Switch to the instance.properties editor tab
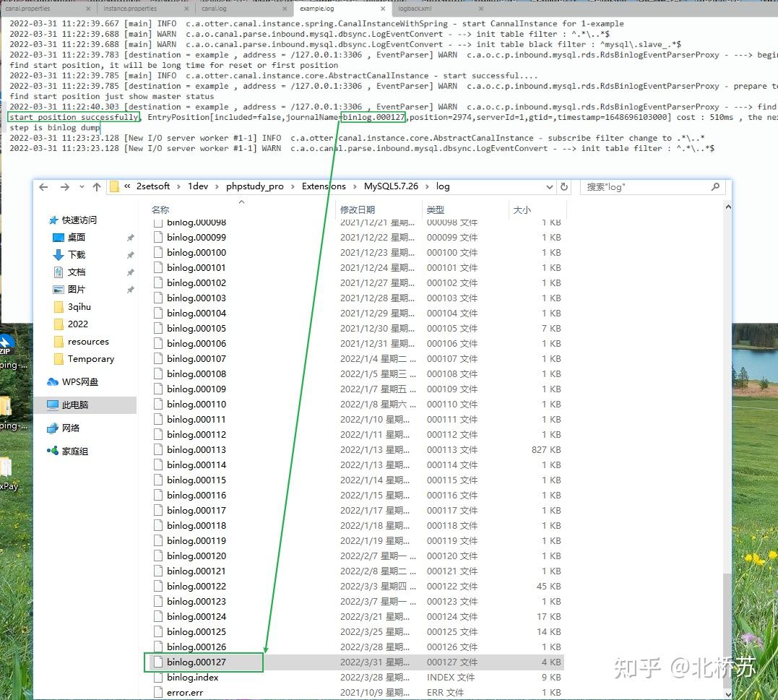 click(x=130, y=9)
